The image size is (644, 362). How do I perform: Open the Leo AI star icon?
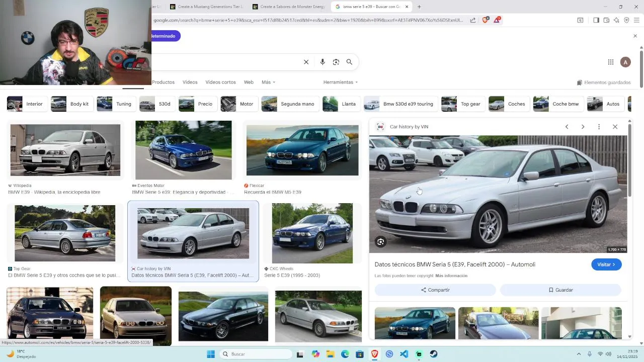pos(616,20)
